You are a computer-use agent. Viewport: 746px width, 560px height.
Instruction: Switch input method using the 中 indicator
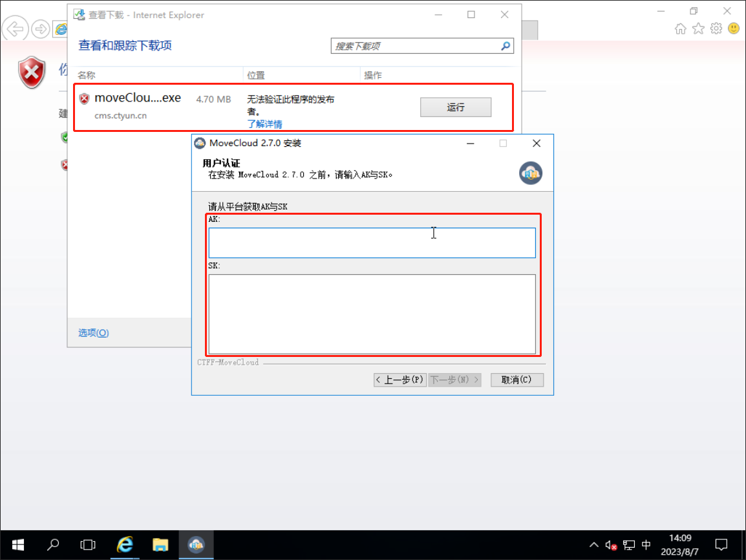646,545
